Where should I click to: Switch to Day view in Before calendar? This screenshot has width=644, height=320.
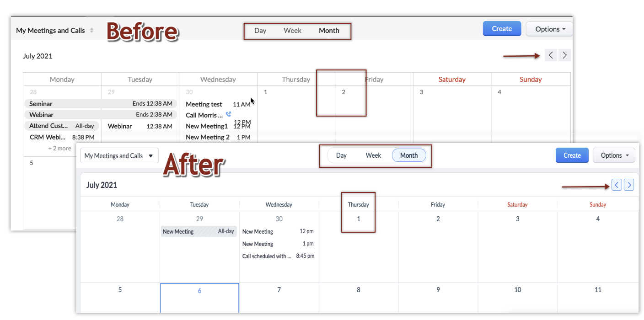click(260, 31)
